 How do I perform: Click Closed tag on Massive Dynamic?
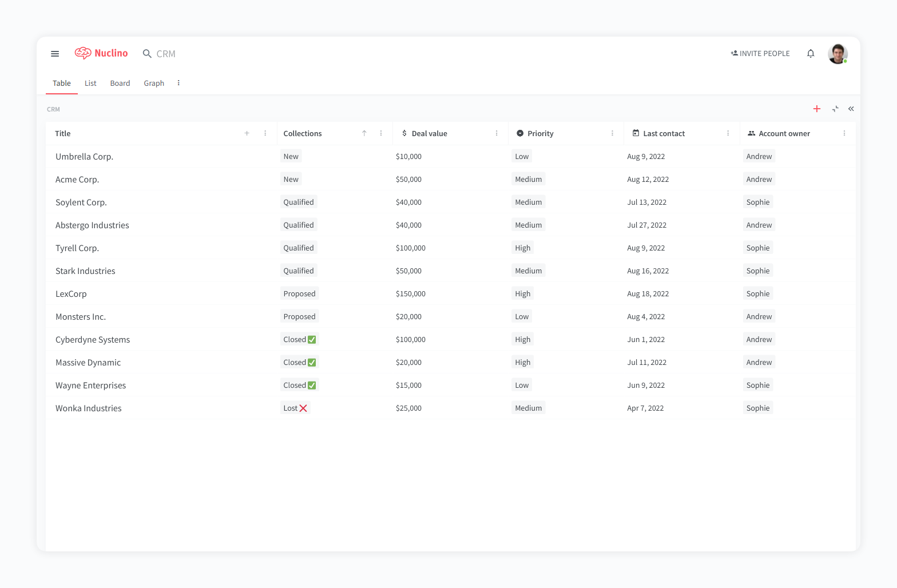click(x=300, y=362)
